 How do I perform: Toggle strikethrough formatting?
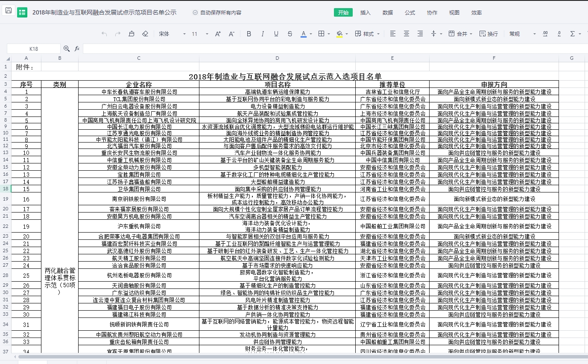click(290, 34)
